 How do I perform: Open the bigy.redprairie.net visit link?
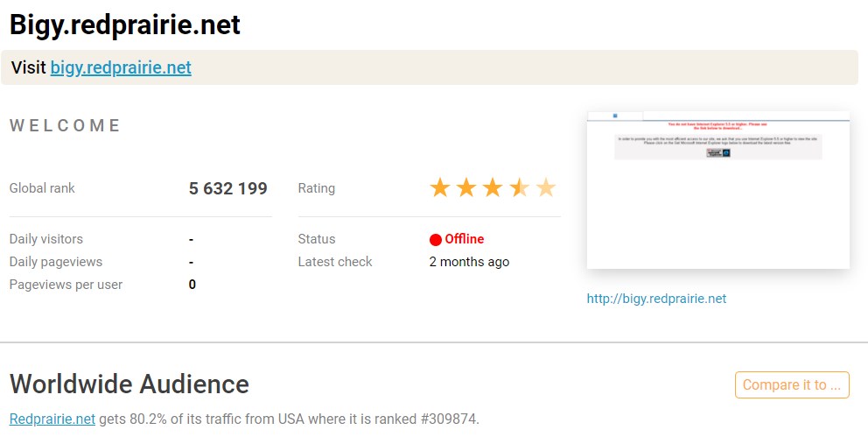pos(121,67)
